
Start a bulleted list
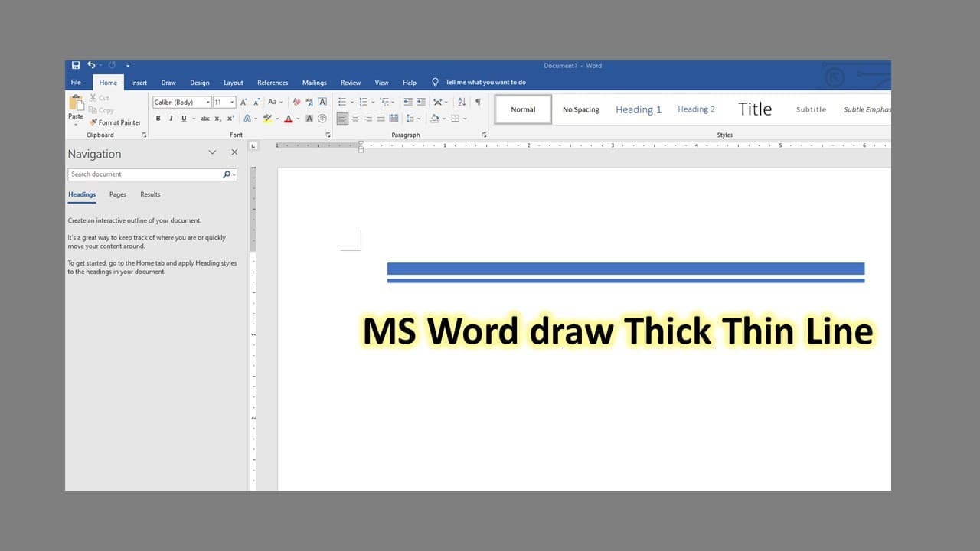click(x=342, y=102)
